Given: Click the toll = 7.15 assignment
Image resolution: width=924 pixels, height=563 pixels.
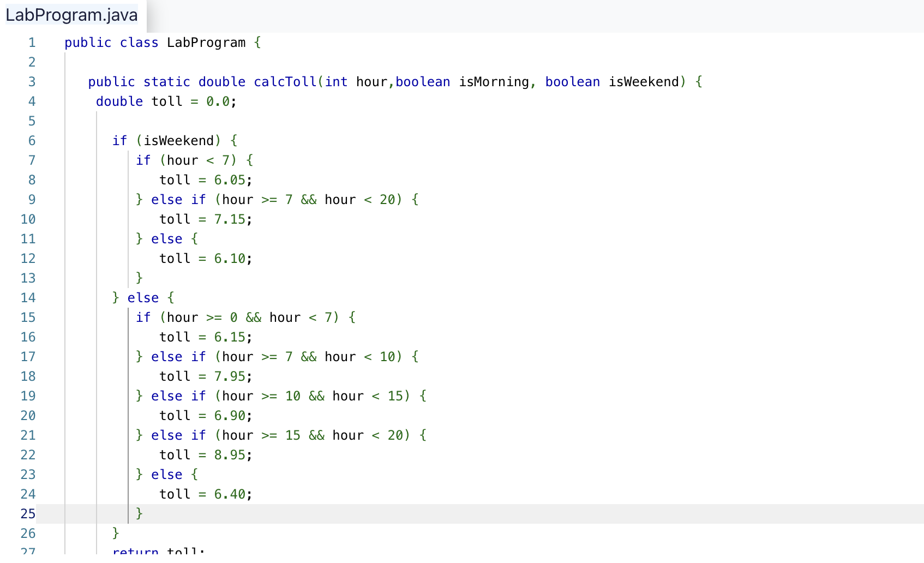Looking at the screenshot, I should click(206, 219).
